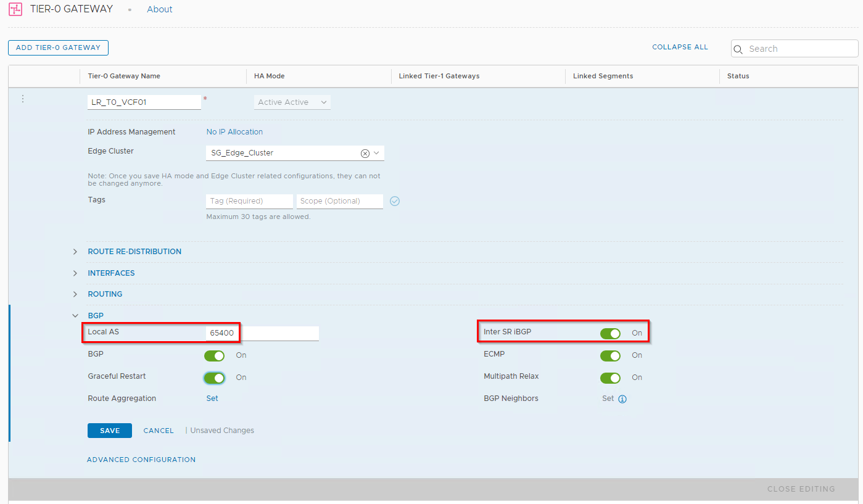Click the search magnifier icon
This screenshot has width=863, height=504.
pyautogui.click(x=738, y=49)
